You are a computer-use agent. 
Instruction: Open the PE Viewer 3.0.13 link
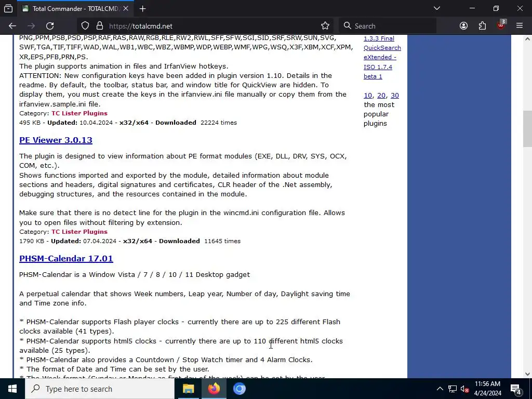56,140
